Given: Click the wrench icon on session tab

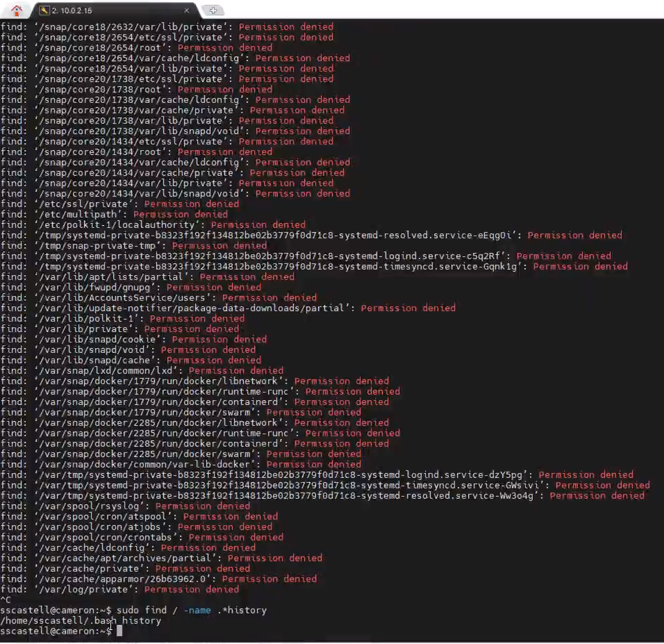Looking at the screenshot, I should 44,10.
